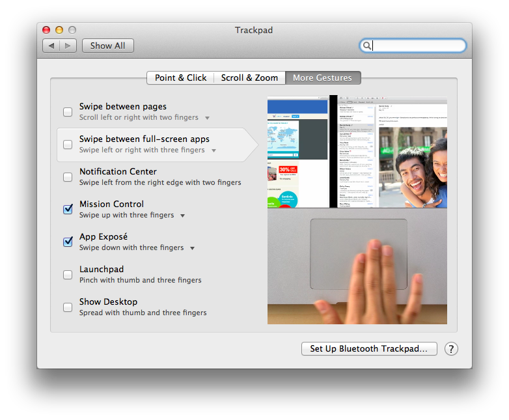This screenshot has height=420, width=509.
Task: Open dropdown for Scroll left or right with two fingers
Action: click(x=207, y=118)
